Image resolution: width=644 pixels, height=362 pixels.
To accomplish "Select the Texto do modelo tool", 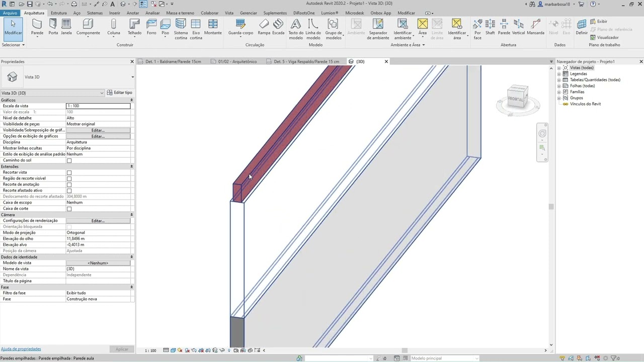I will (x=296, y=29).
